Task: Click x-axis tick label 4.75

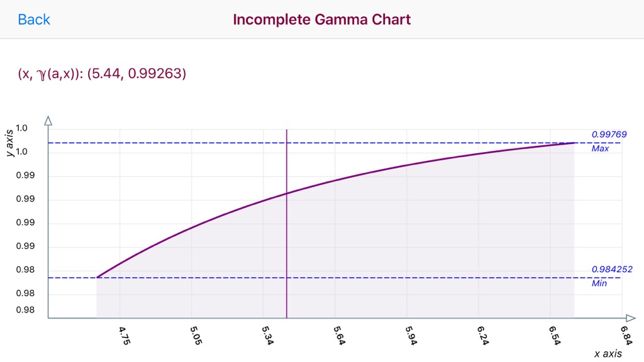Action: [124, 336]
